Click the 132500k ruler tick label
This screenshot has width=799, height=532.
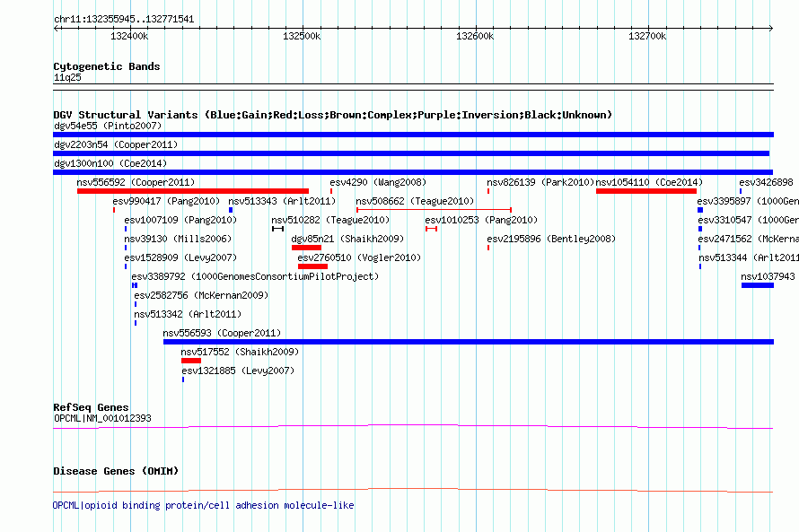tap(302, 36)
